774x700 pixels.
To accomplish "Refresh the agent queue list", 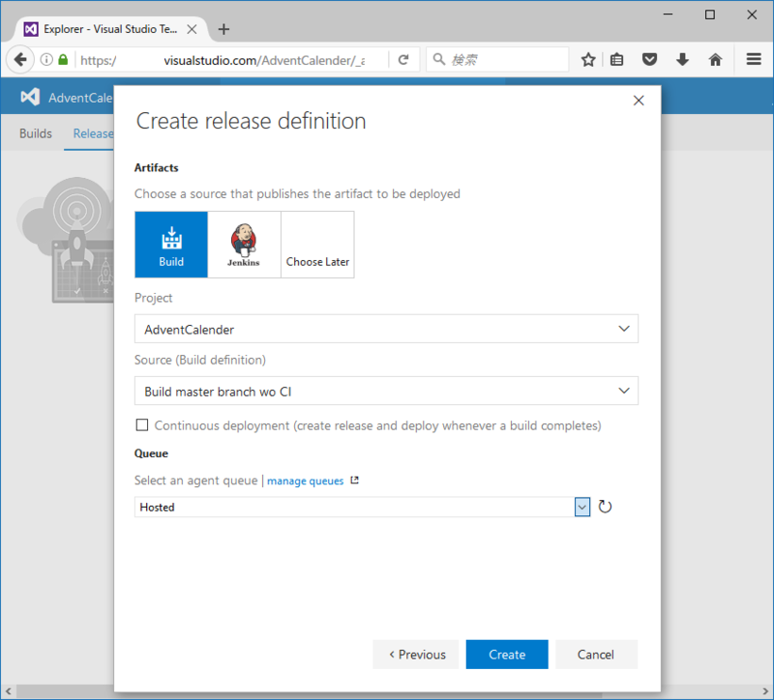I will (605, 507).
